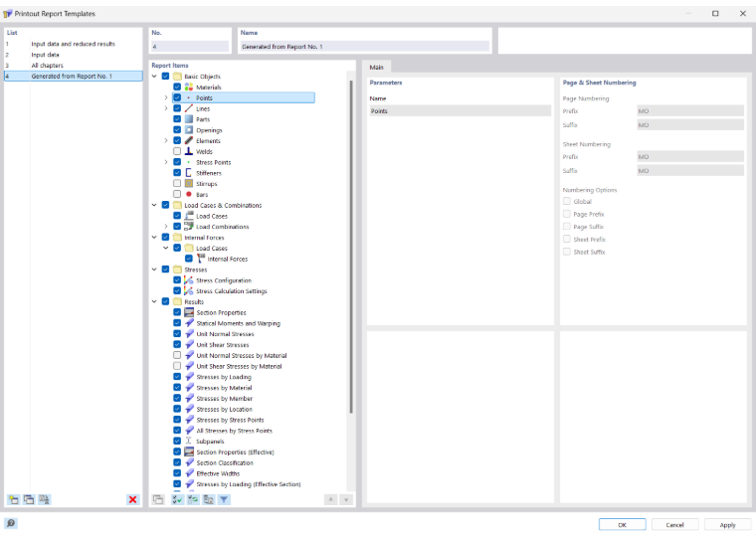The width and height of the screenshot is (756, 541).
Task: Click the Welds icon
Action: click(189, 151)
